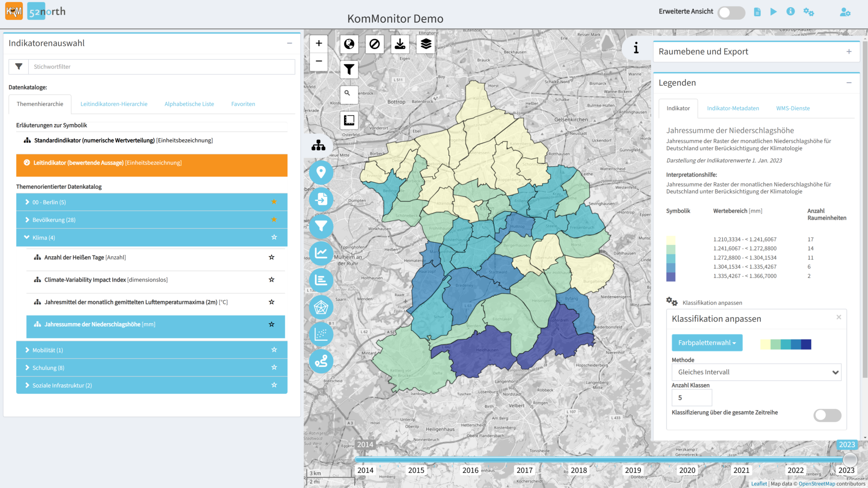Image resolution: width=868 pixels, height=488 pixels.
Task: Open the bar chart sidebar icon
Action: pos(321,280)
